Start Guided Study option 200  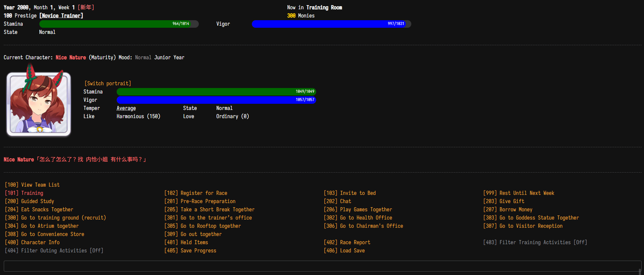29,201
